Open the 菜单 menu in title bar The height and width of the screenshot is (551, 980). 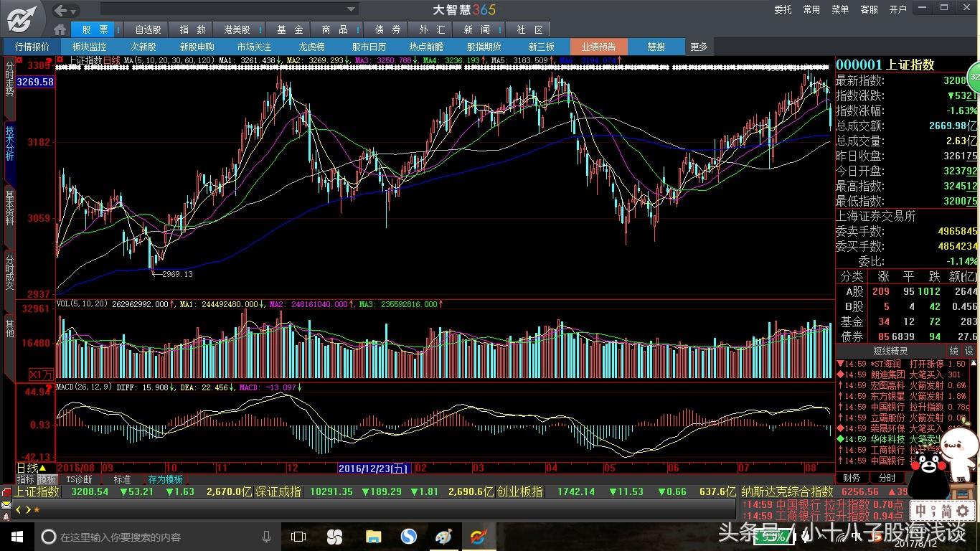(840, 9)
